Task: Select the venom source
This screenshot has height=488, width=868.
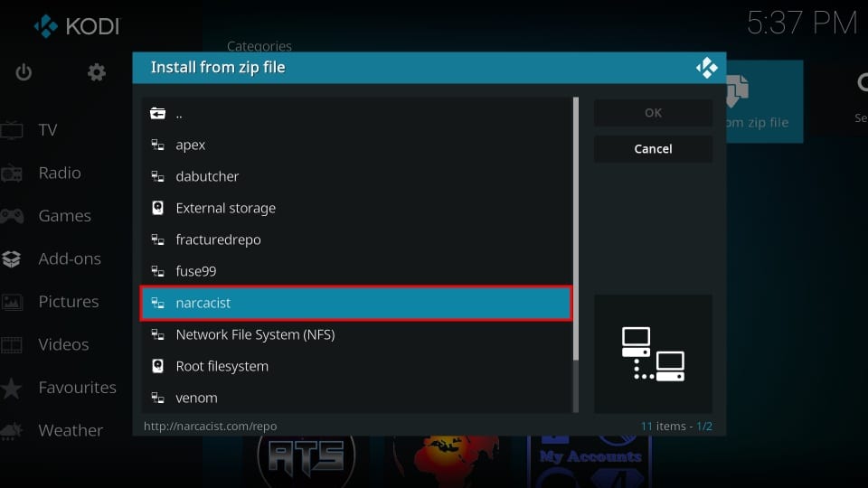Action: point(356,398)
